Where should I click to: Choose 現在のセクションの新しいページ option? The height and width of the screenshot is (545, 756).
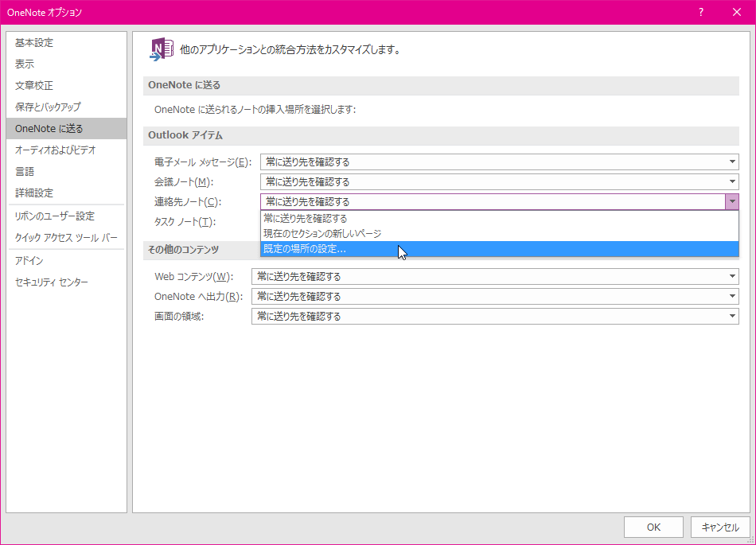click(500, 234)
